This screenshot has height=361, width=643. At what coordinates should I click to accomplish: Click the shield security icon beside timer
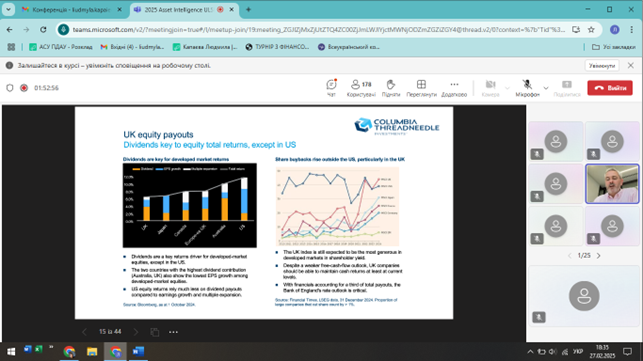coord(10,88)
